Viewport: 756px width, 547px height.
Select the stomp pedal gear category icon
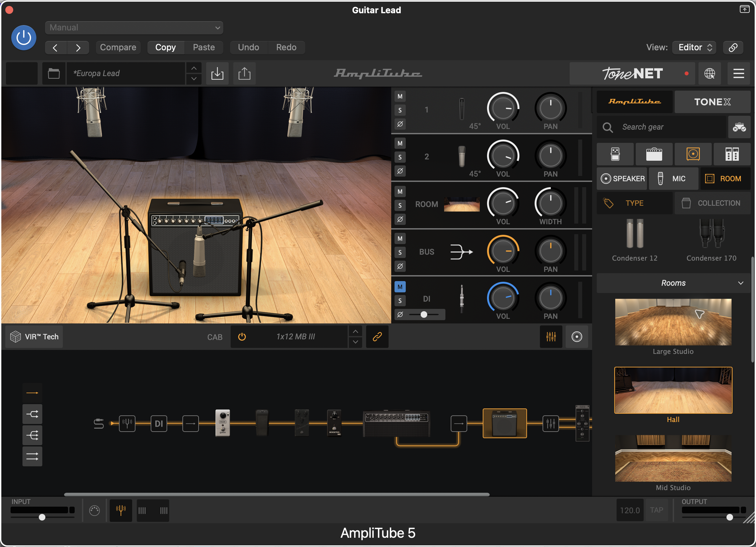tap(615, 154)
